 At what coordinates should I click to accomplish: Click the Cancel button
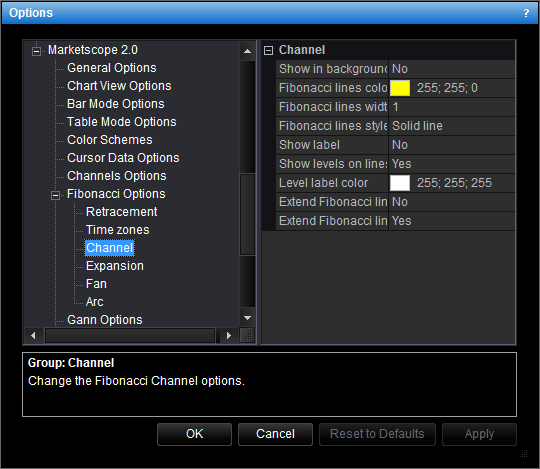pos(276,434)
